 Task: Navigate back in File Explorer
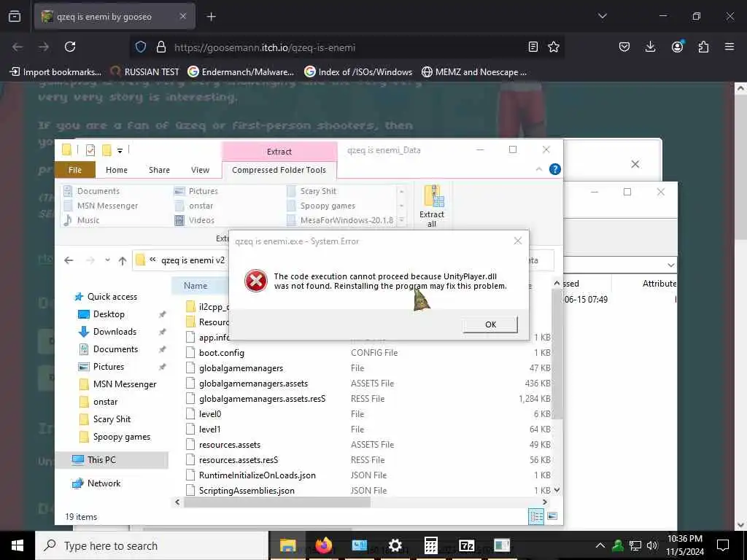point(69,260)
